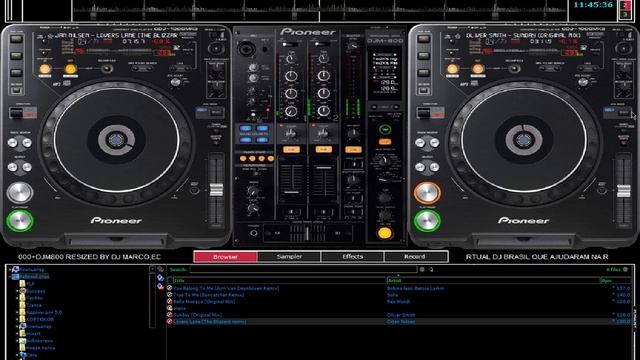640x360 pixels.
Task: Collapse the highlighted desktop tree node
Action: pyautogui.click(x=10, y=276)
